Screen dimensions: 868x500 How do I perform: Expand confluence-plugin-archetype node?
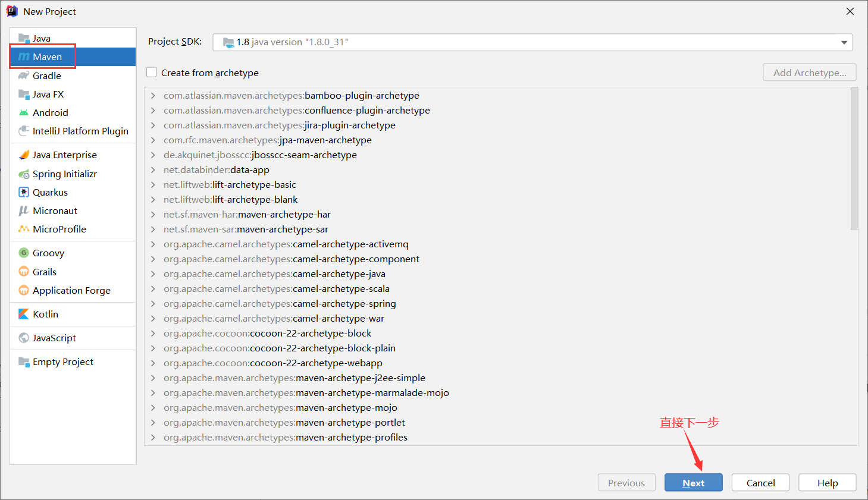point(153,110)
